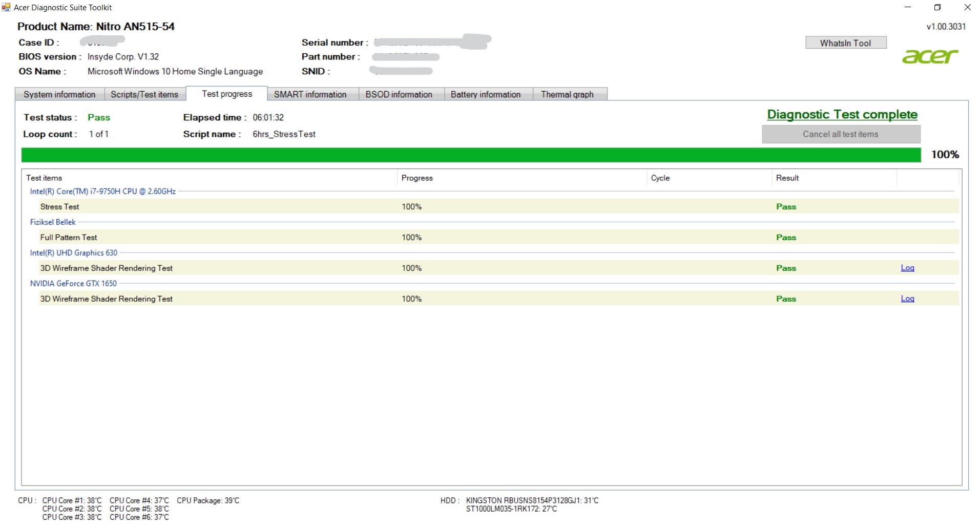Click the loop count value 1 of 1
Screen dimensions: 980x527
[x=99, y=134]
